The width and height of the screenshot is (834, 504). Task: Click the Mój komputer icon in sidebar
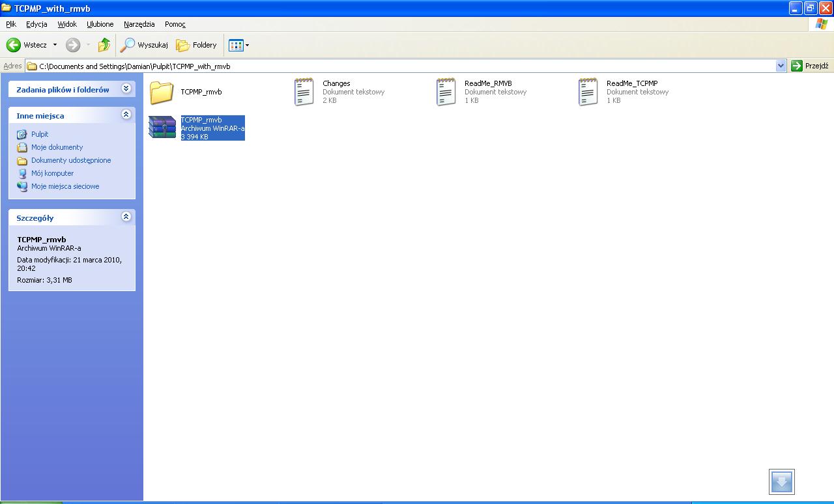coord(22,173)
